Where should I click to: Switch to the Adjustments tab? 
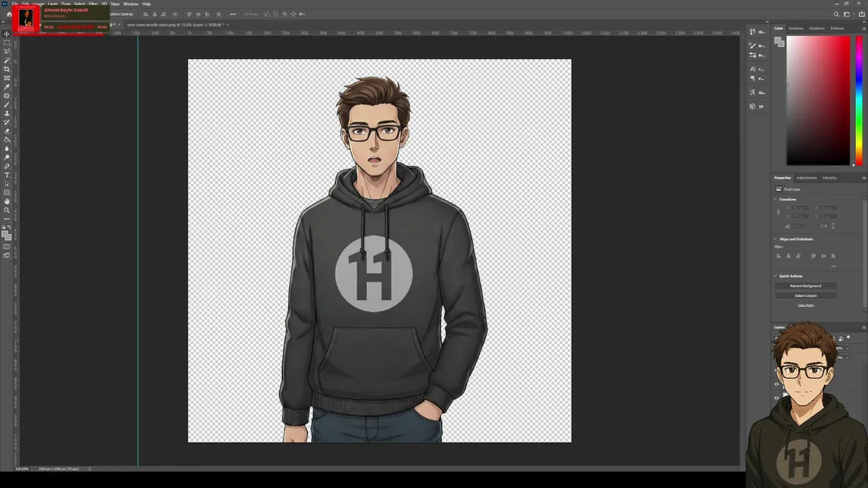[807, 178]
